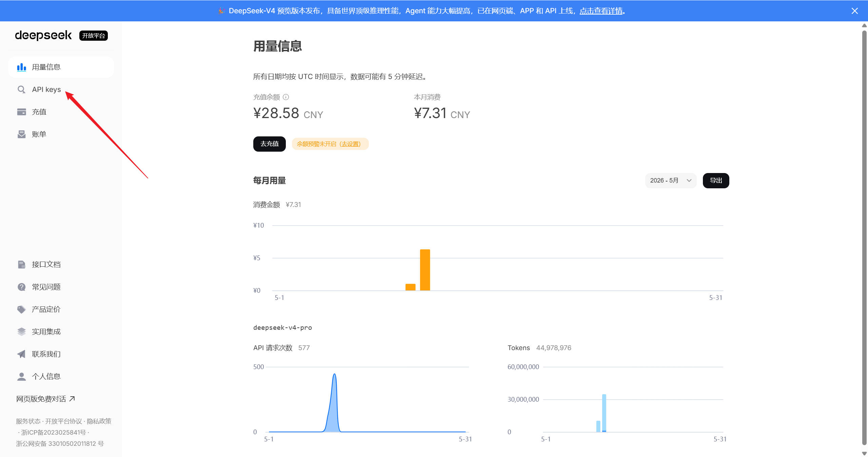868x457 pixels.
Task: Open the 2026 - 5月 month dropdown
Action: 671,180
